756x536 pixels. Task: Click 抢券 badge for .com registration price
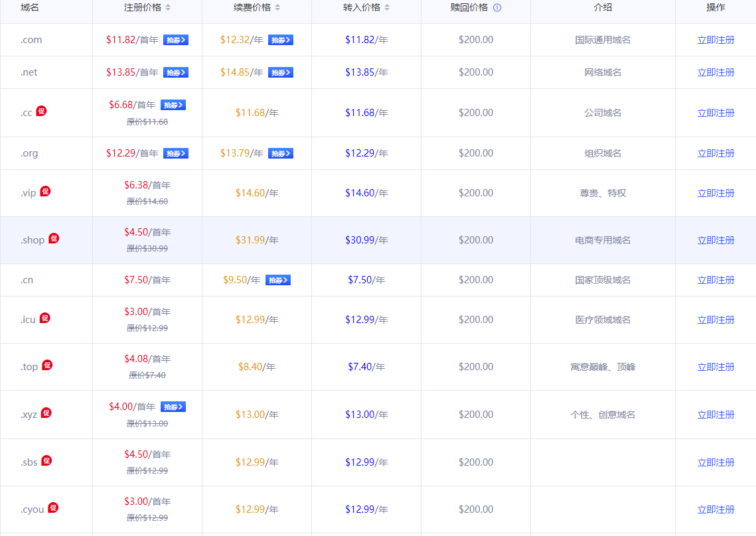click(x=176, y=40)
